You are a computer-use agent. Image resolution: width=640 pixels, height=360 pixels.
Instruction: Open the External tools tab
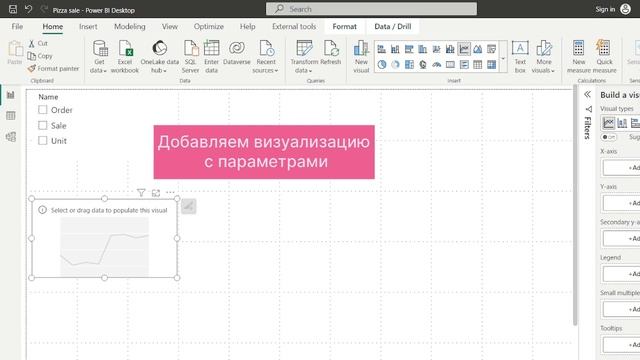pyautogui.click(x=294, y=27)
